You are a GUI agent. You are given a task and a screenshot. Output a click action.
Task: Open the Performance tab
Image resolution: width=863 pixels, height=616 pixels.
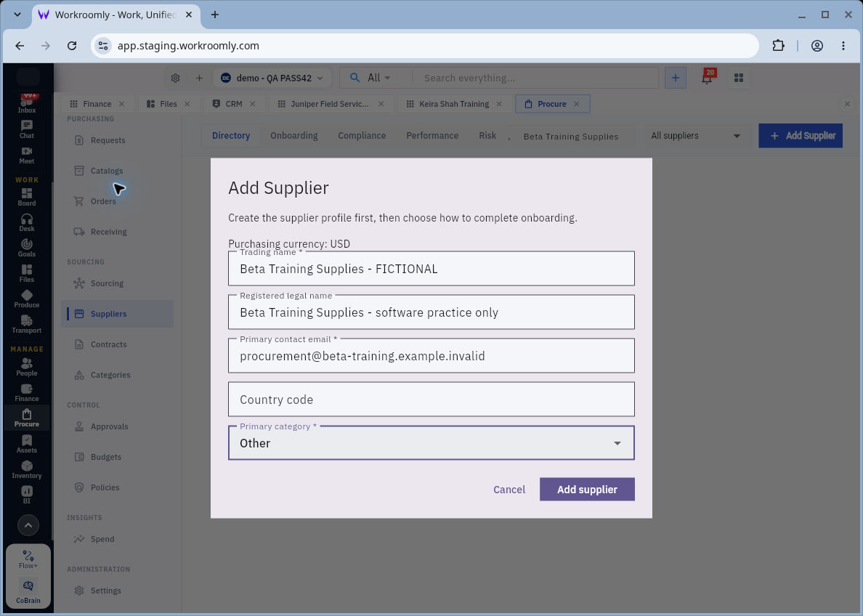[x=432, y=135]
